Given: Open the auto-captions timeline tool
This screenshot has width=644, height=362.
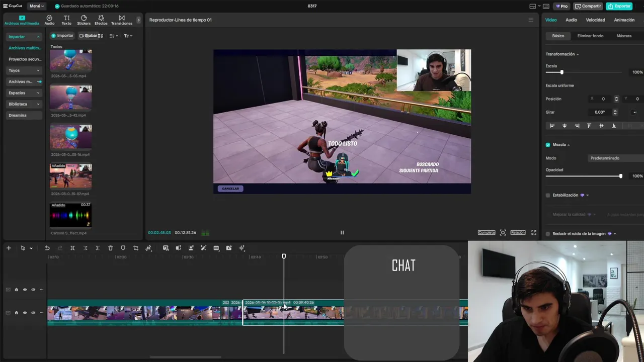Looking at the screenshot, I should coord(166,248).
